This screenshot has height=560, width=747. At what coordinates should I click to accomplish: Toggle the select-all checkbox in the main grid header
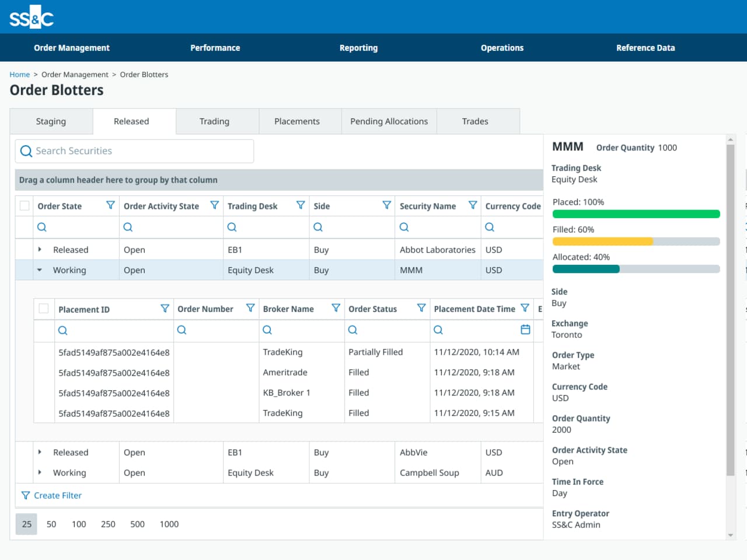[x=25, y=205]
